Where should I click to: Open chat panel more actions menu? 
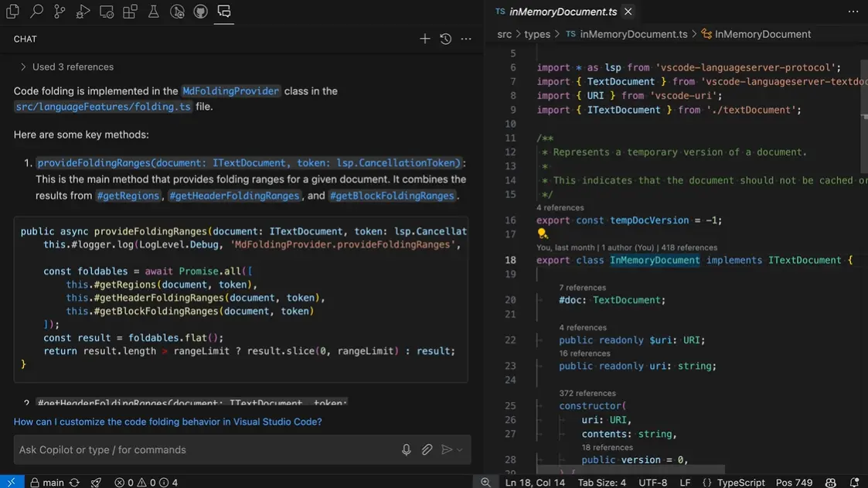[466, 39]
